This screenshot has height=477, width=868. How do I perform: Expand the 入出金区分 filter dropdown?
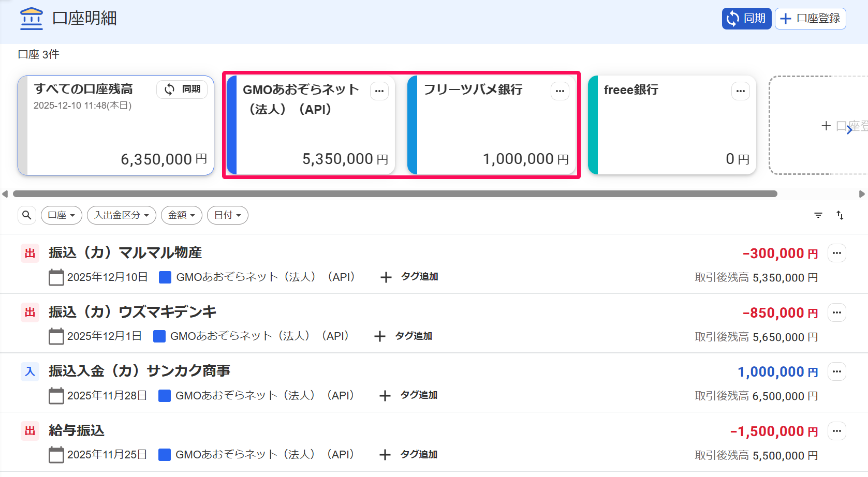[x=122, y=215]
